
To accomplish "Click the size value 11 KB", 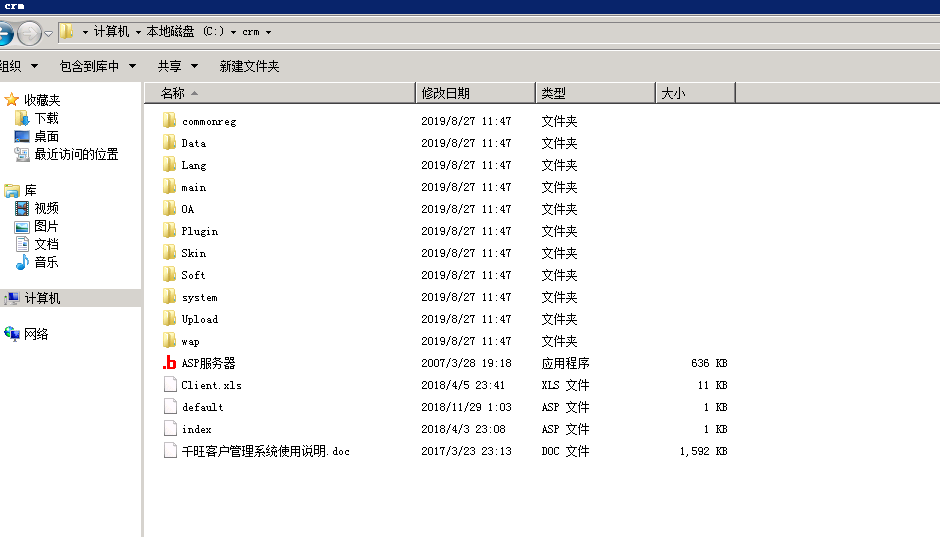I will 712,385.
